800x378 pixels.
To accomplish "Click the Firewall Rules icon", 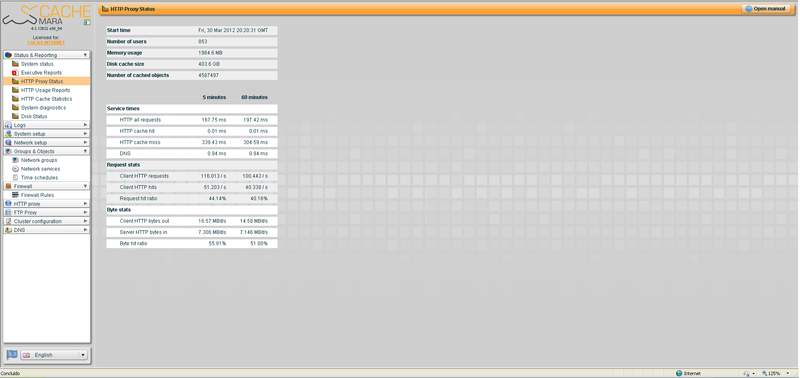I will click(15, 195).
